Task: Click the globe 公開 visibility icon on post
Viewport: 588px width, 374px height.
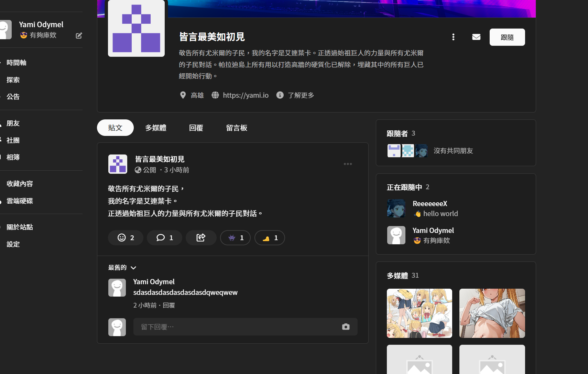Action: (138, 170)
